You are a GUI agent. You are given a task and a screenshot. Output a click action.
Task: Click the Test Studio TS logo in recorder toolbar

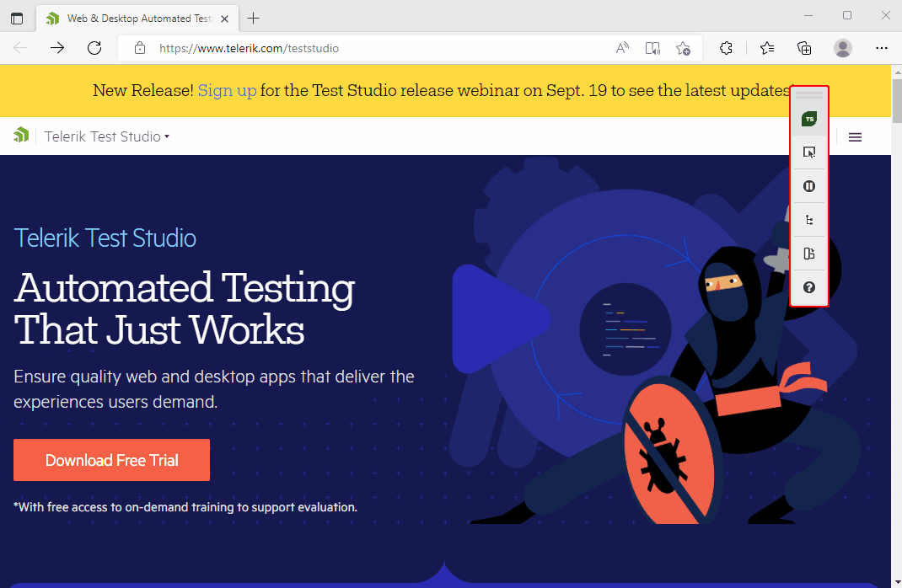point(808,119)
